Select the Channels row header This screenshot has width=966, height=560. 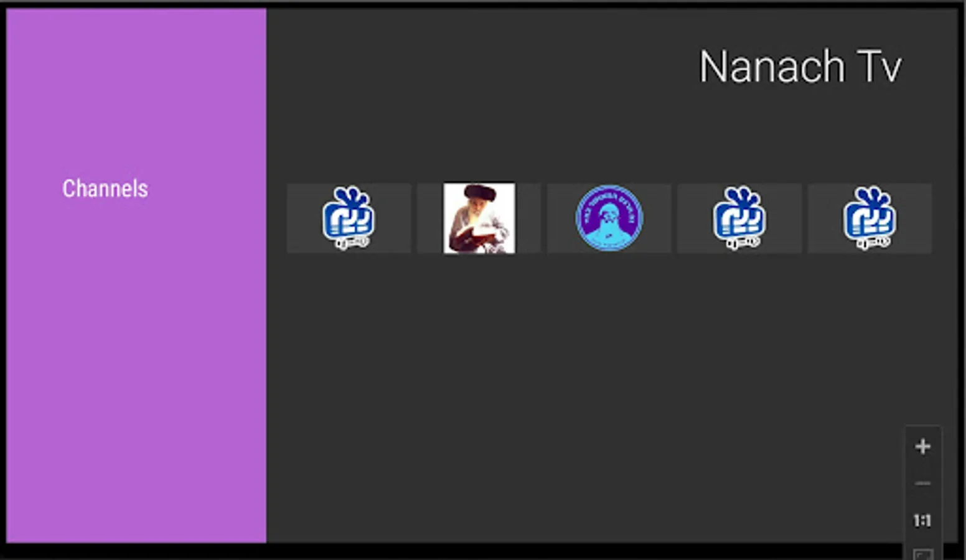105,189
